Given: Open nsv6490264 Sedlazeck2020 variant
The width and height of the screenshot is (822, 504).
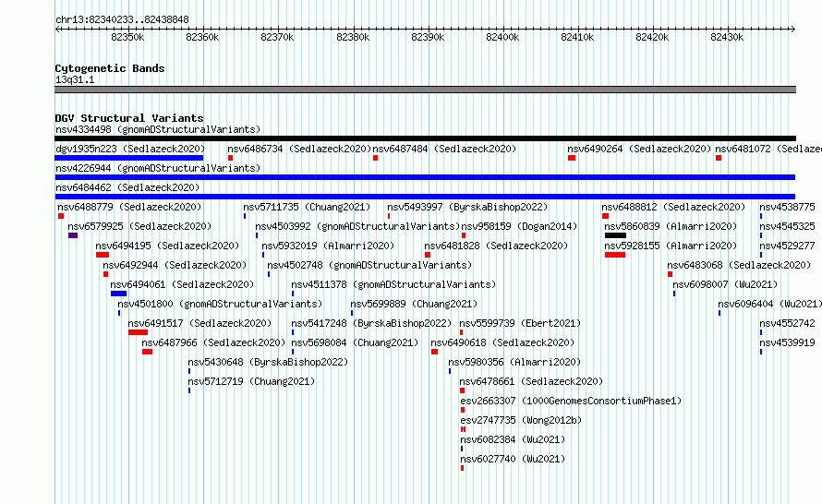Looking at the screenshot, I should (639, 149).
